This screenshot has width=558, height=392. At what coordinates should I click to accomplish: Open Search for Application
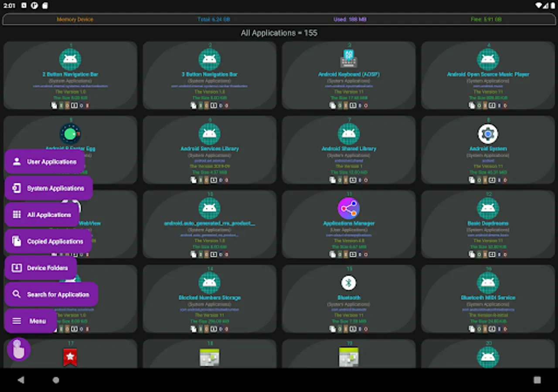click(x=51, y=294)
